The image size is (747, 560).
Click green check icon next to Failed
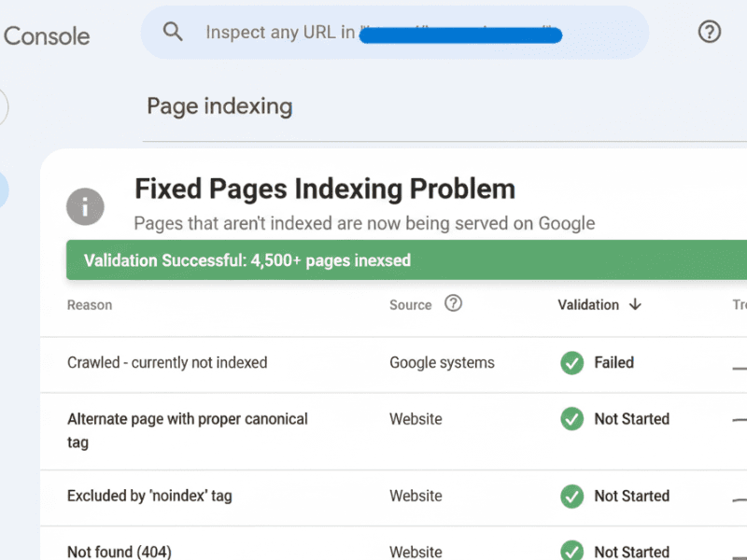click(571, 363)
